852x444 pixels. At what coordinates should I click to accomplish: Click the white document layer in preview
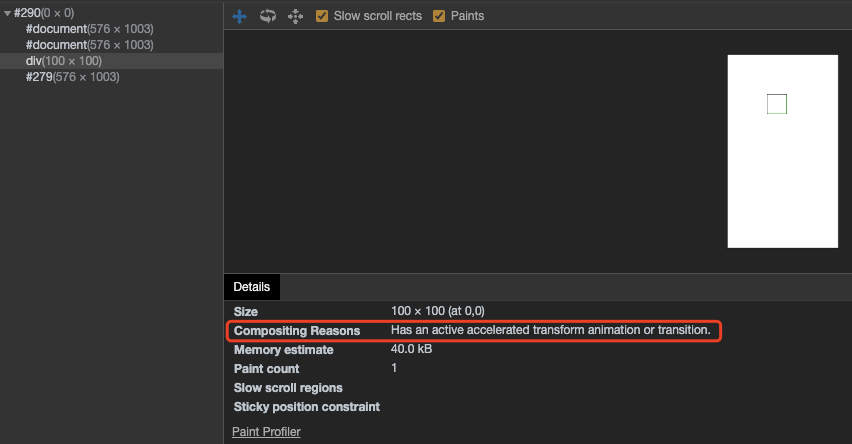coord(781,190)
